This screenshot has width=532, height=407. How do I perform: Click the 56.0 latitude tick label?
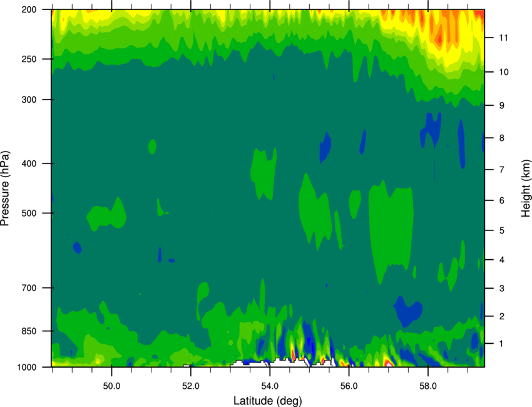click(x=349, y=386)
